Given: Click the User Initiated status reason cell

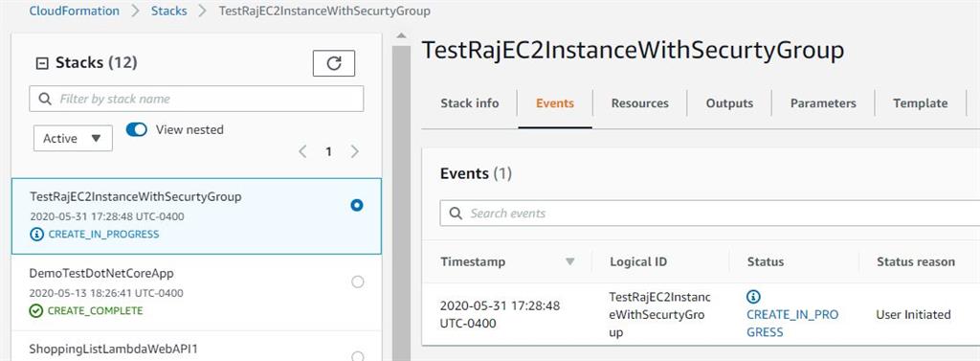Looking at the screenshot, I should click(x=913, y=315).
